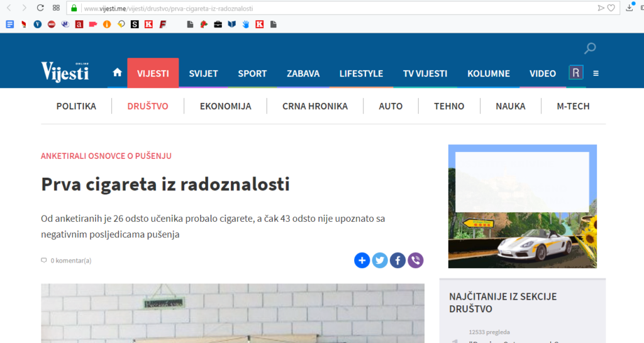Go to AUTO subsection
The height and width of the screenshot is (343, 644).
tap(391, 106)
